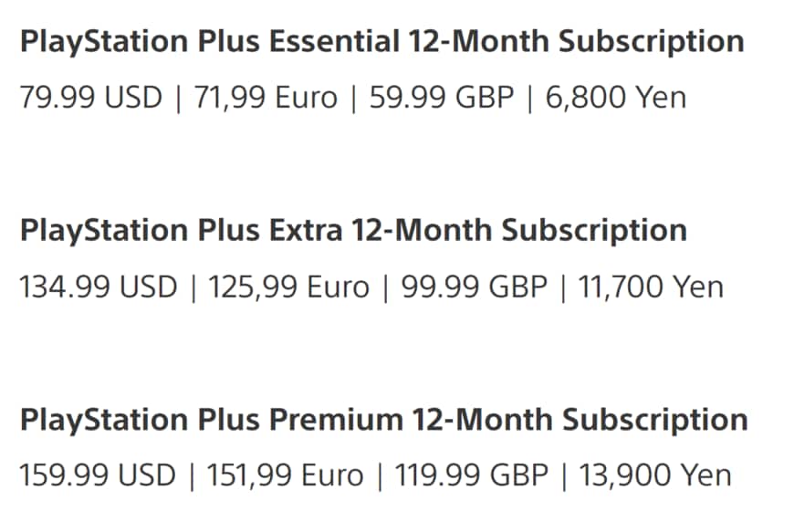Click the word "Premium" in the third heading
This screenshot has width=794, height=532.
(336, 420)
